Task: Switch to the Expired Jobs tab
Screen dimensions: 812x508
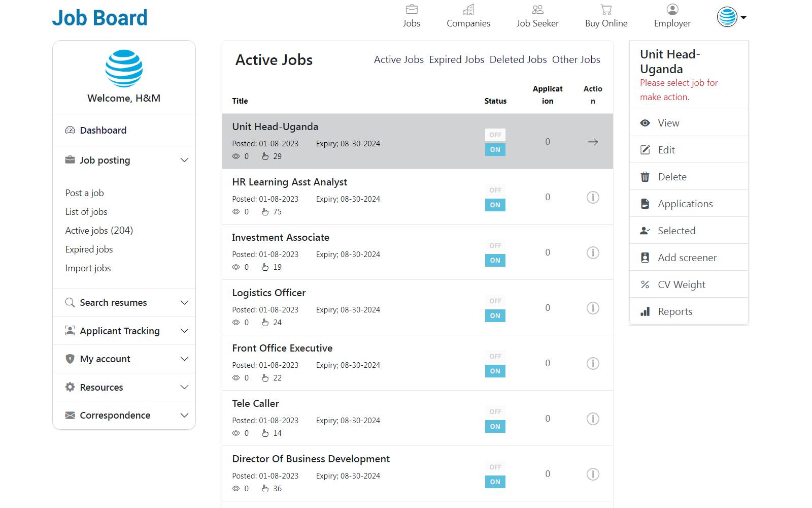Action: pos(456,59)
